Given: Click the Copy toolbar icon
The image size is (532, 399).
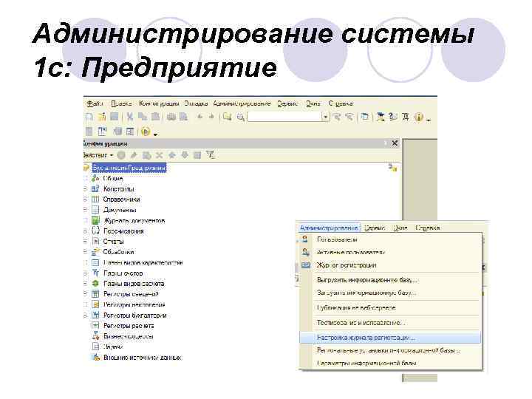Looking at the screenshot, I should [143, 117].
